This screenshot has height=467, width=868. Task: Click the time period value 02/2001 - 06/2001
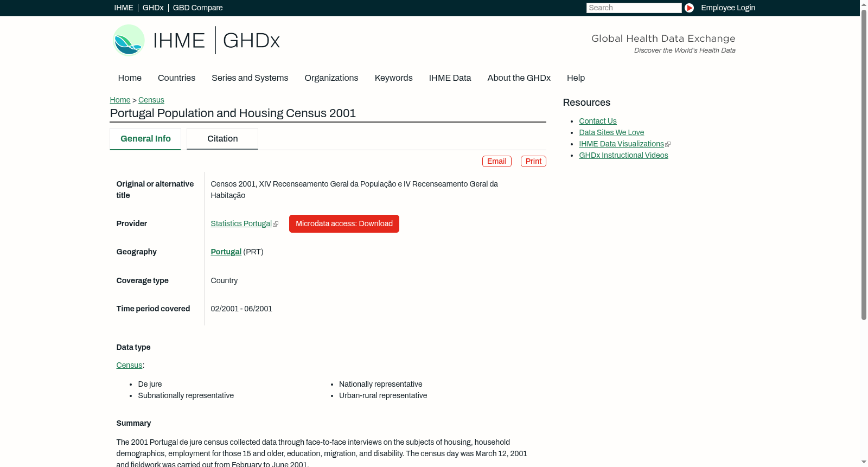(241, 309)
